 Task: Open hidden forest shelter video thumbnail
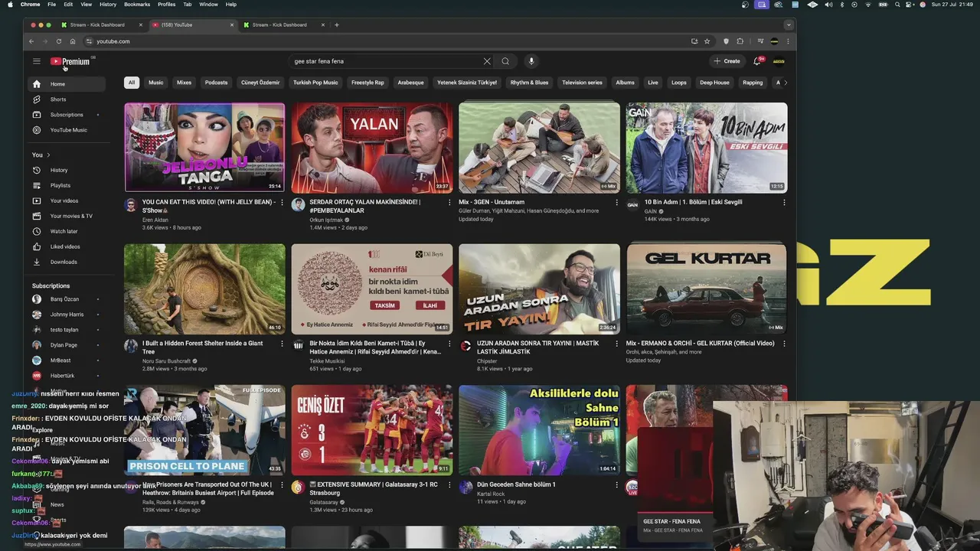(204, 289)
